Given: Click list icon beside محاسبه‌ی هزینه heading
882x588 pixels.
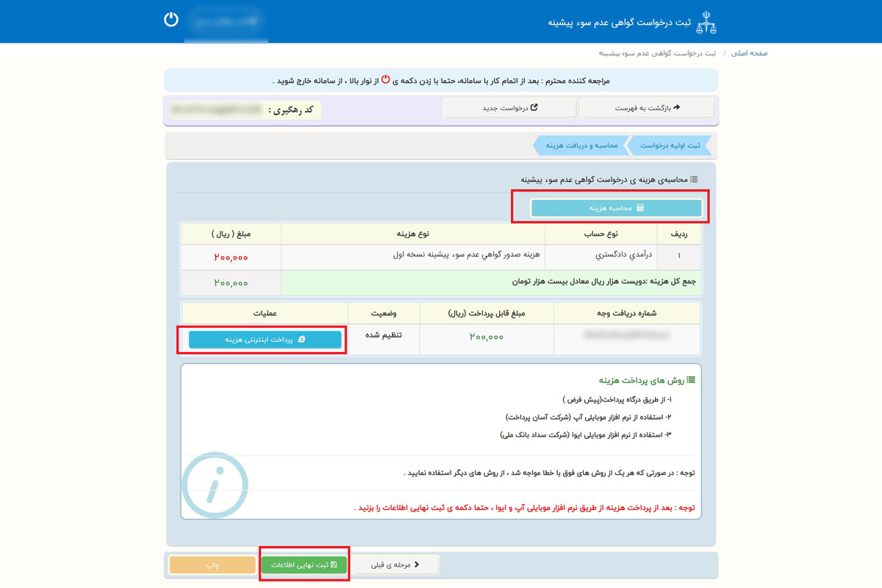Looking at the screenshot, I should coord(694,179).
